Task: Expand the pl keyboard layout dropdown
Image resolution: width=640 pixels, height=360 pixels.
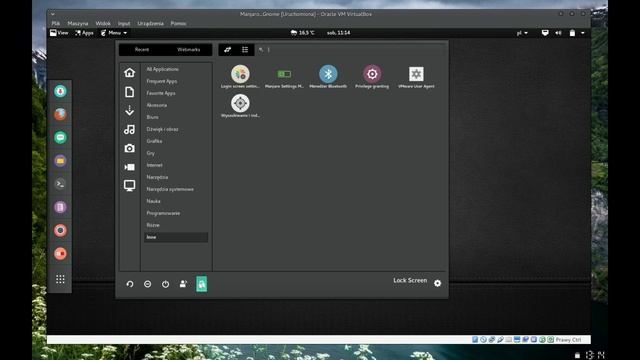Action: (522, 33)
